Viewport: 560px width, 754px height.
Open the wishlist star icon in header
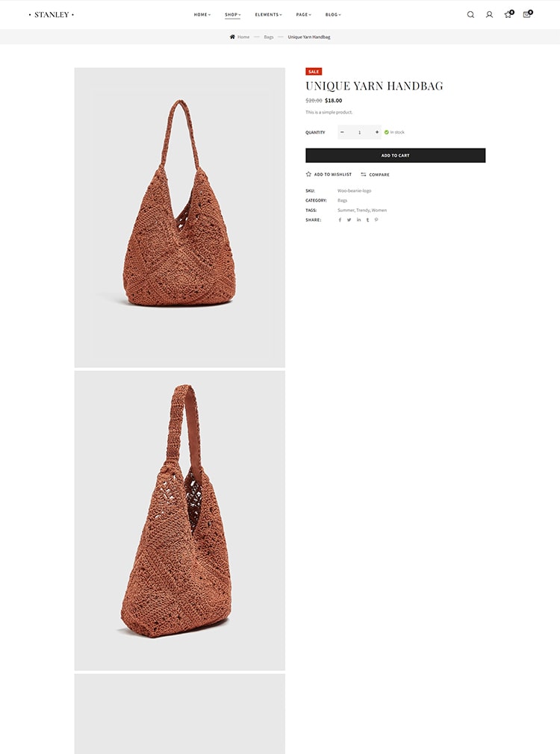(508, 14)
